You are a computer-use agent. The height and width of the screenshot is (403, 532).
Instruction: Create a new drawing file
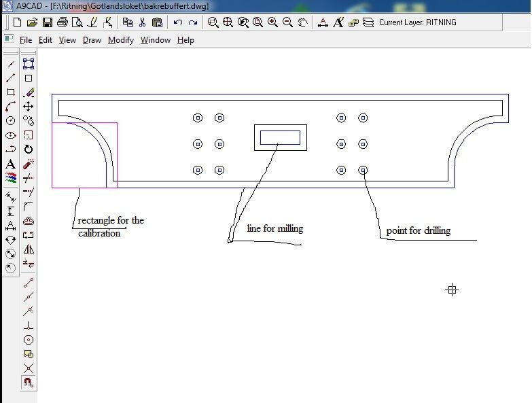pos(17,22)
